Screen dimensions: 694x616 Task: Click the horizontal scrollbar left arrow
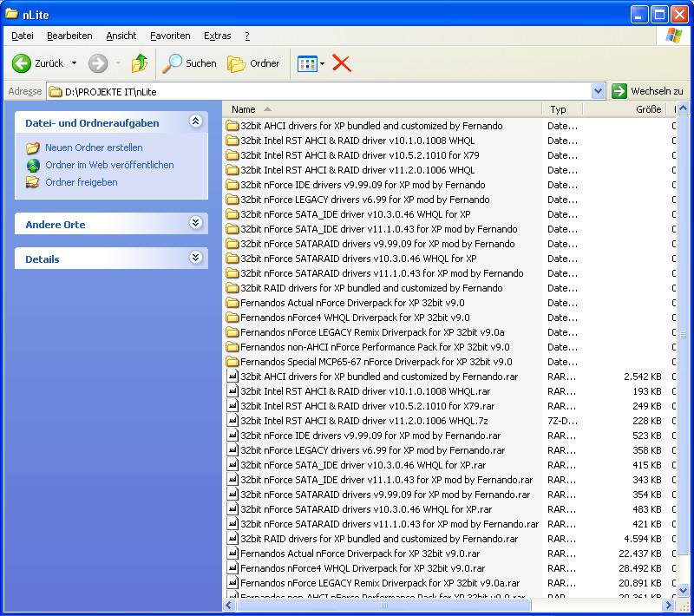pos(229,605)
